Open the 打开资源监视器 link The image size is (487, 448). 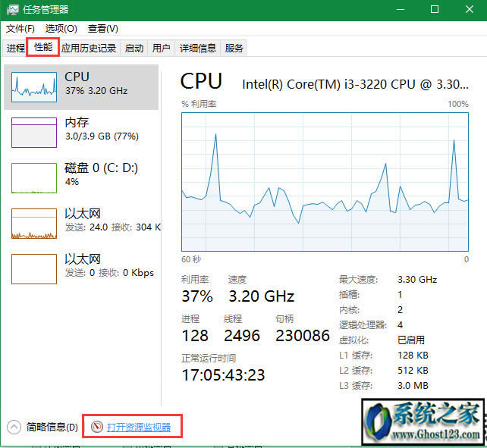pos(139,428)
